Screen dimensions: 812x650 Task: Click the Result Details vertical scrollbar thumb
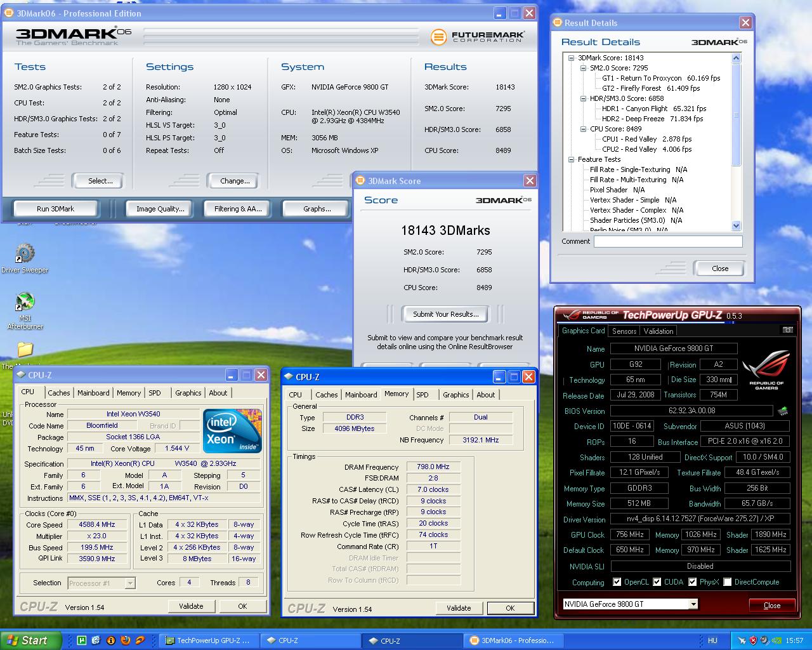736,114
